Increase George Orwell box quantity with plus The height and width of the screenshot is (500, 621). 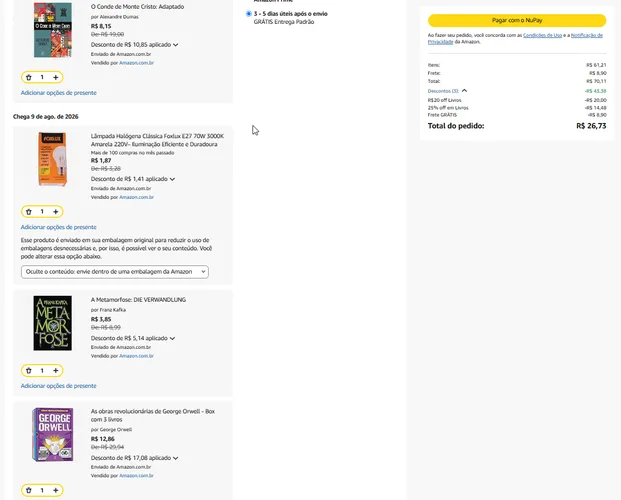(x=55, y=490)
